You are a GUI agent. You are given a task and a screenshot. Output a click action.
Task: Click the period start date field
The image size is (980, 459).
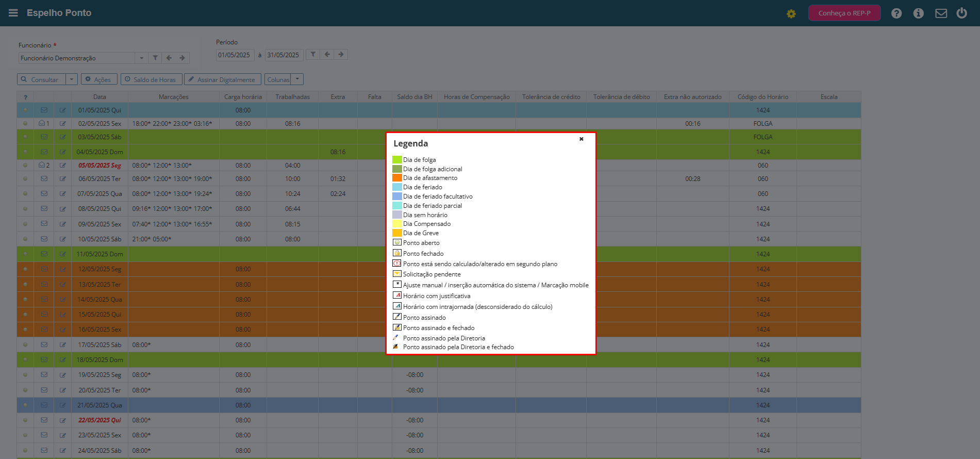[235, 55]
